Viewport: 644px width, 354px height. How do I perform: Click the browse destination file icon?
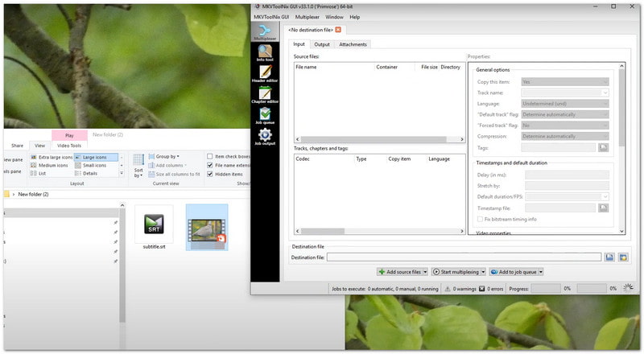(x=610, y=257)
